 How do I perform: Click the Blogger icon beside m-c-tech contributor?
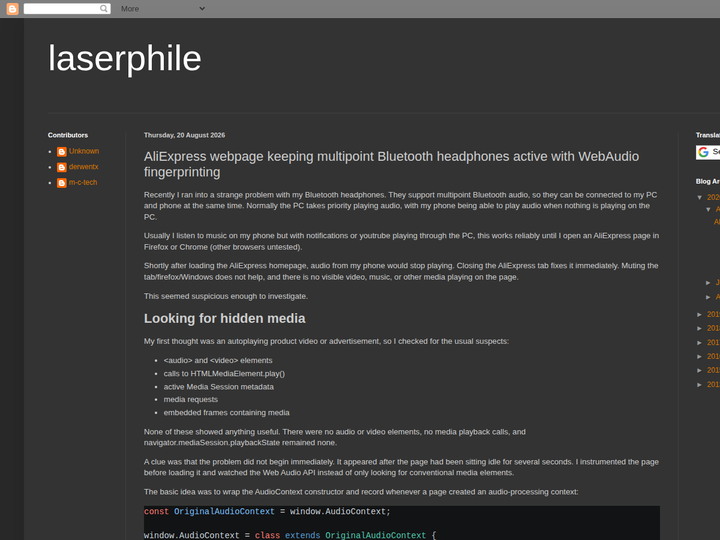[62, 183]
